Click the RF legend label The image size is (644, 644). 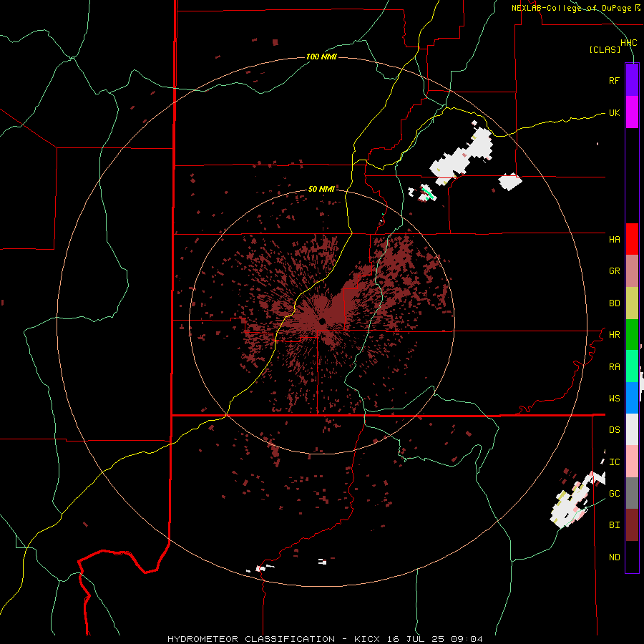coord(614,80)
